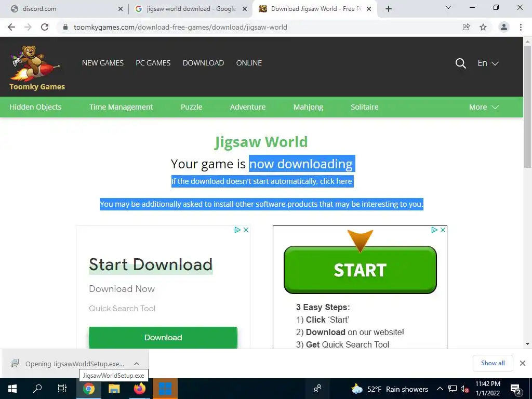Image resolution: width=532 pixels, height=399 pixels.
Task: Click the taskbar search magnifier
Action: 37,389
